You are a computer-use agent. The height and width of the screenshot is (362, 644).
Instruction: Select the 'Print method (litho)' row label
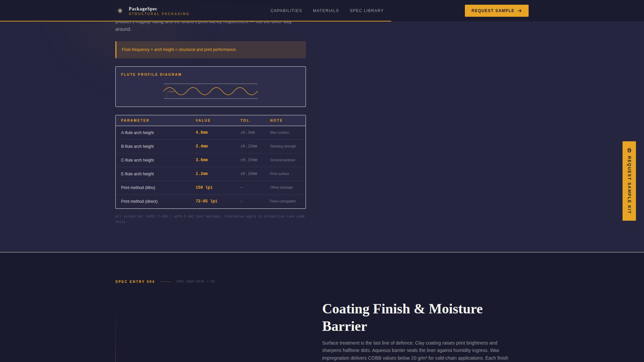[138, 188]
